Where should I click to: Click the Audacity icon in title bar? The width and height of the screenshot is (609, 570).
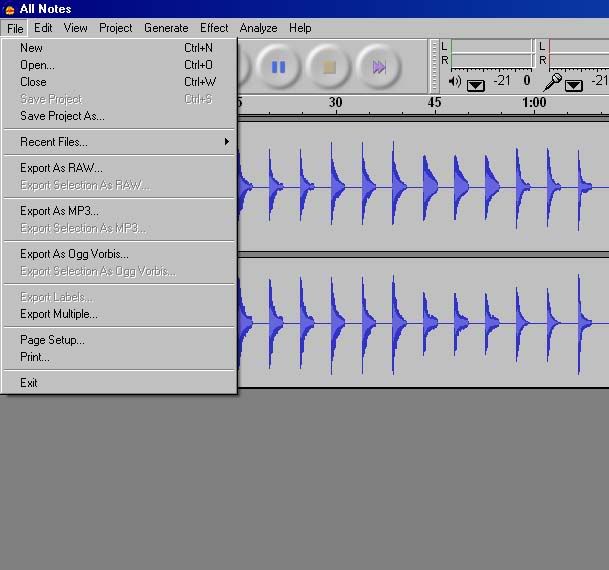(9, 9)
